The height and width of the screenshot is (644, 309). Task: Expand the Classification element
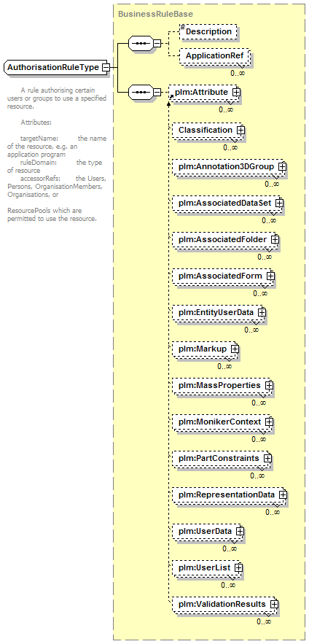(240, 131)
